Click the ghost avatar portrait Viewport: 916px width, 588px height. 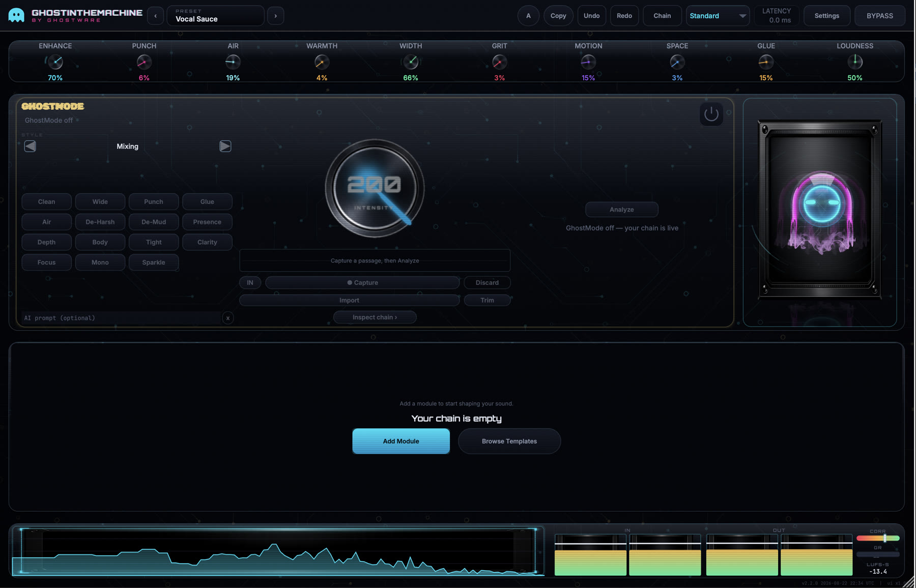click(820, 210)
